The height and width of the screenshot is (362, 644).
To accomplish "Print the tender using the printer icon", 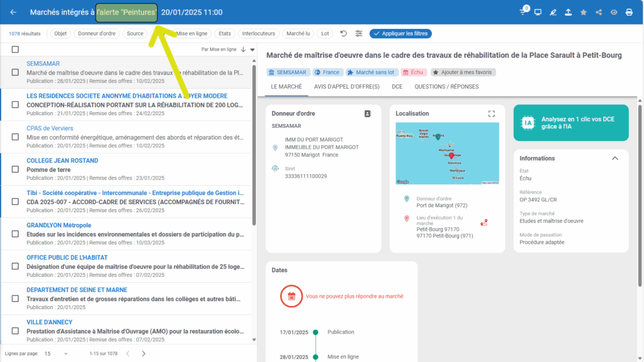I will [629, 13].
